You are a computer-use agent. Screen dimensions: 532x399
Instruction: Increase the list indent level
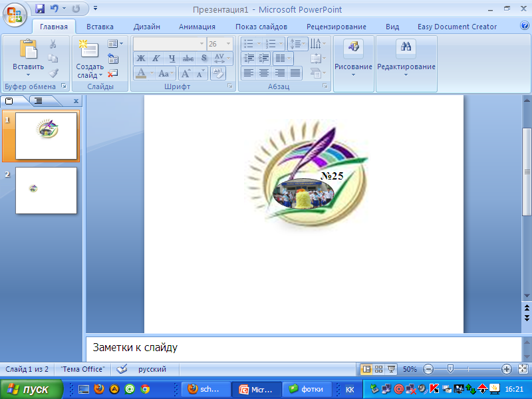pyautogui.click(x=263, y=59)
